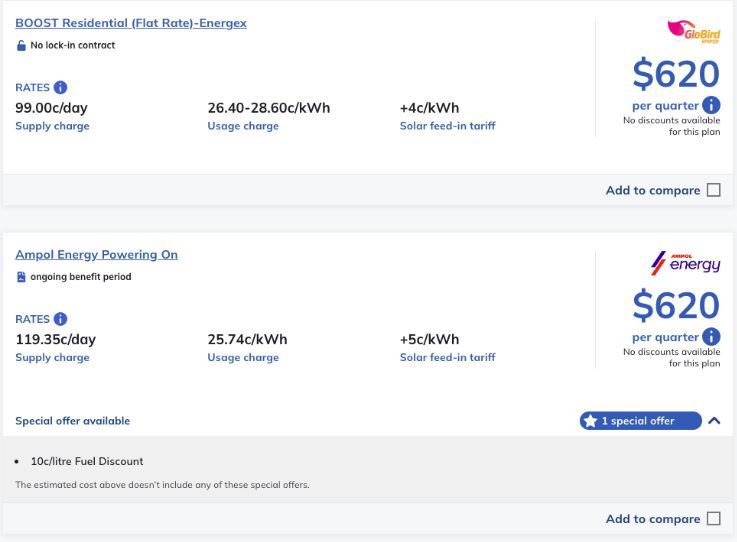The image size is (737, 542).
Task: Click RATES info icon for GloBird plan
Action: click(60, 87)
